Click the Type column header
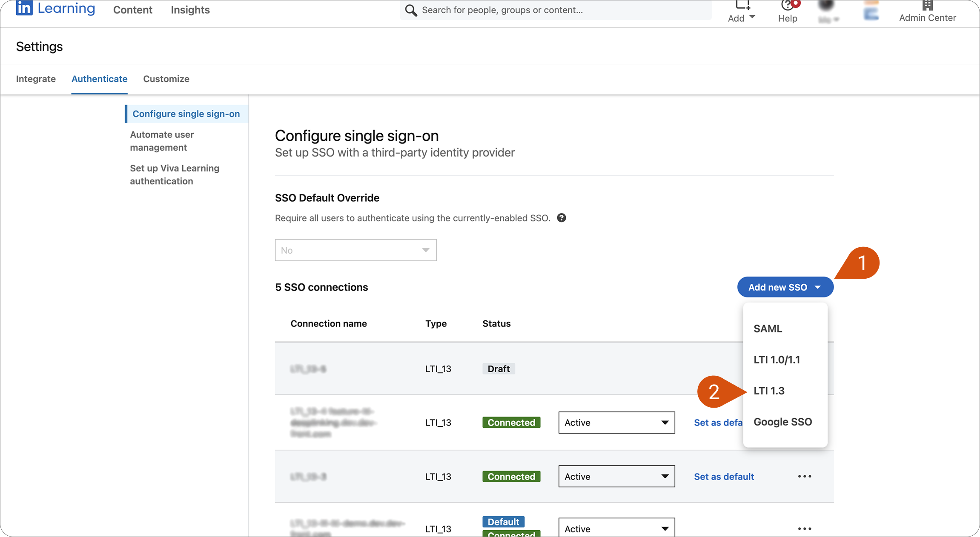Viewport: 980px width, 537px height. pyautogui.click(x=436, y=323)
